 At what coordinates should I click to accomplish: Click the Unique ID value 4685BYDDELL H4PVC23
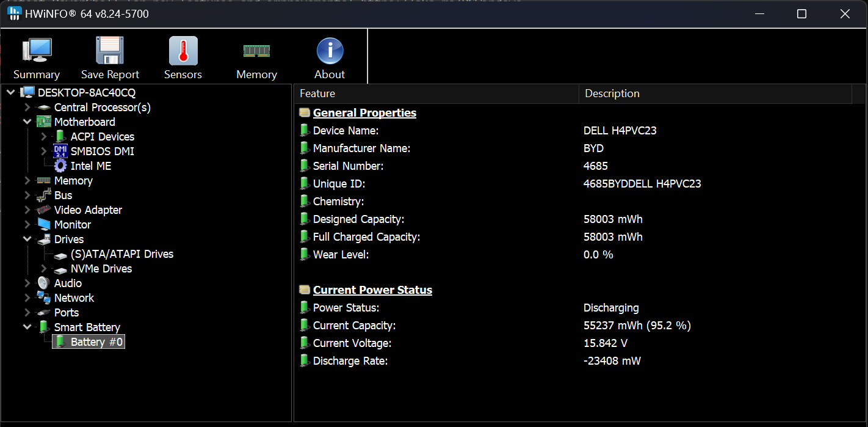pos(642,184)
